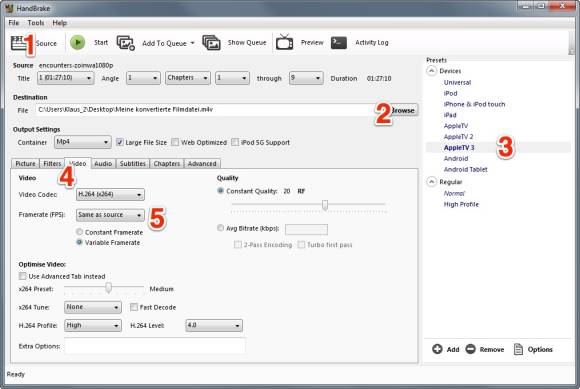Image resolution: width=580 pixels, height=389 pixels.
Task: Select the iPod preset
Action: pos(450,93)
